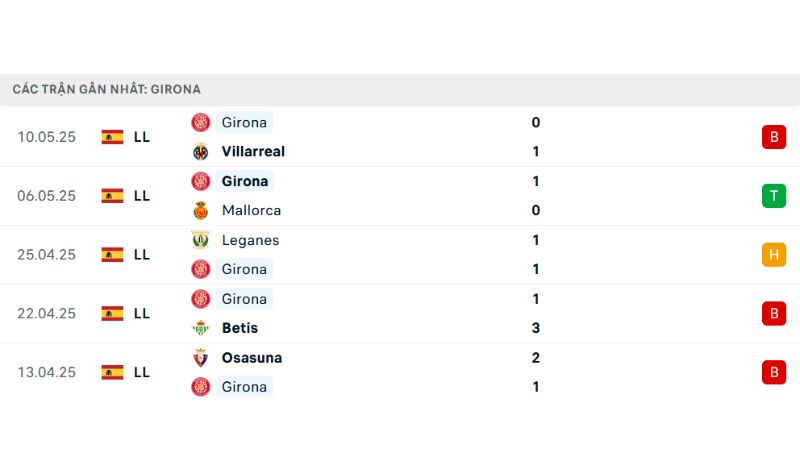Open the Villarreal team link
The image size is (800, 450).
pyautogui.click(x=253, y=152)
